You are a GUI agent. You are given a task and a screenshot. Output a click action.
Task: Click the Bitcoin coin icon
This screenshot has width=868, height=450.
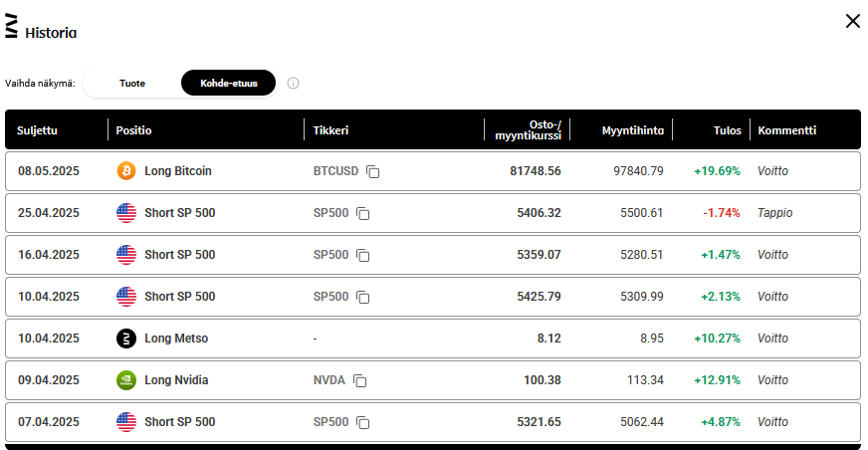[125, 171]
